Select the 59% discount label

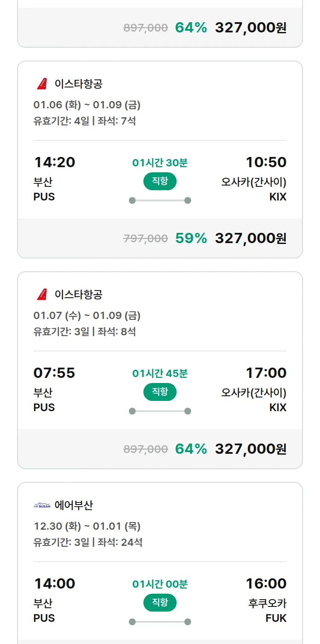[191, 238]
